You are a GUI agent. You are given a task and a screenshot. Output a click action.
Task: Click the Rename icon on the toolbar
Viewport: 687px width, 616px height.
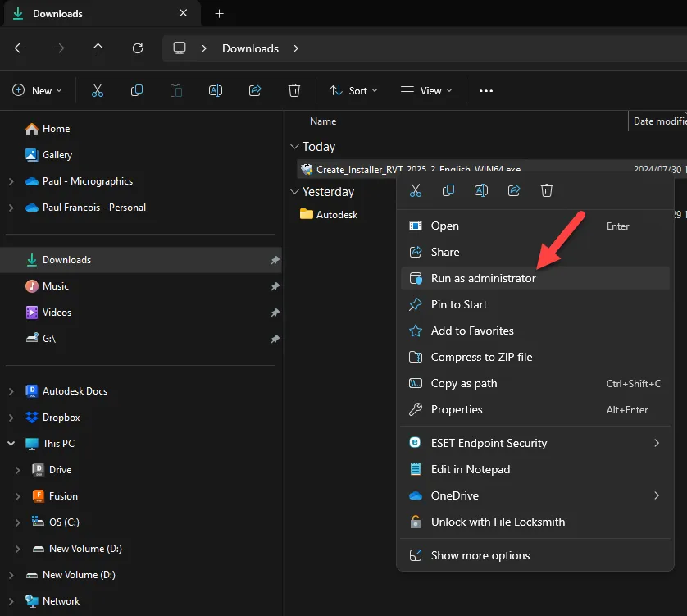point(215,90)
